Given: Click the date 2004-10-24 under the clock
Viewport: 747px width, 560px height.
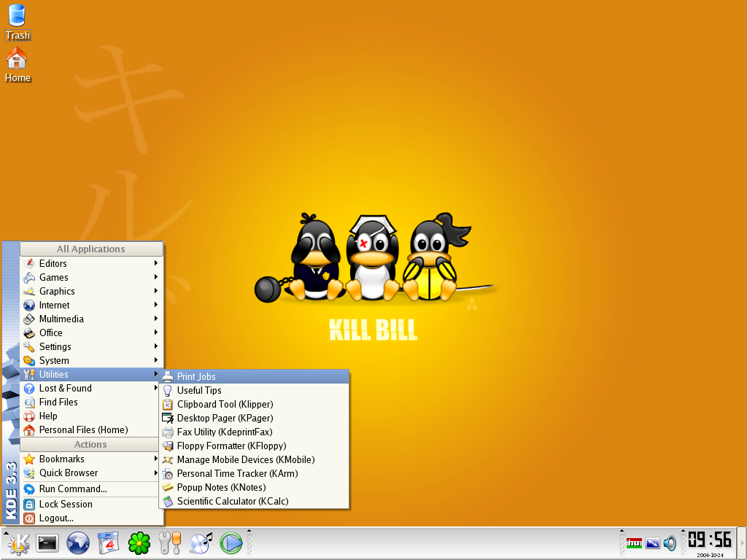Looking at the screenshot, I should pos(710,555).
